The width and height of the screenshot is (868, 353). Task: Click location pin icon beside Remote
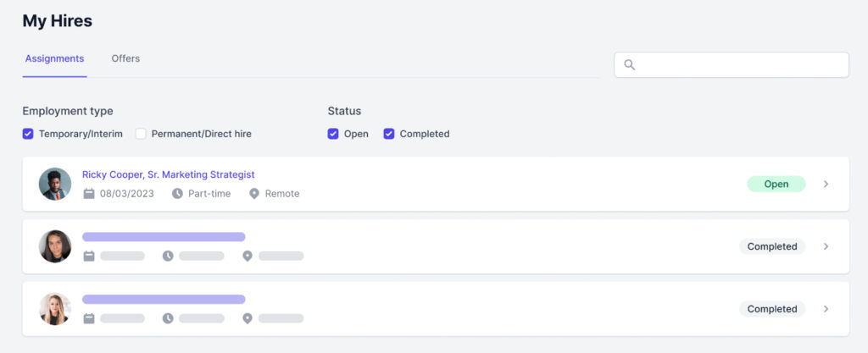click(254, 194)
